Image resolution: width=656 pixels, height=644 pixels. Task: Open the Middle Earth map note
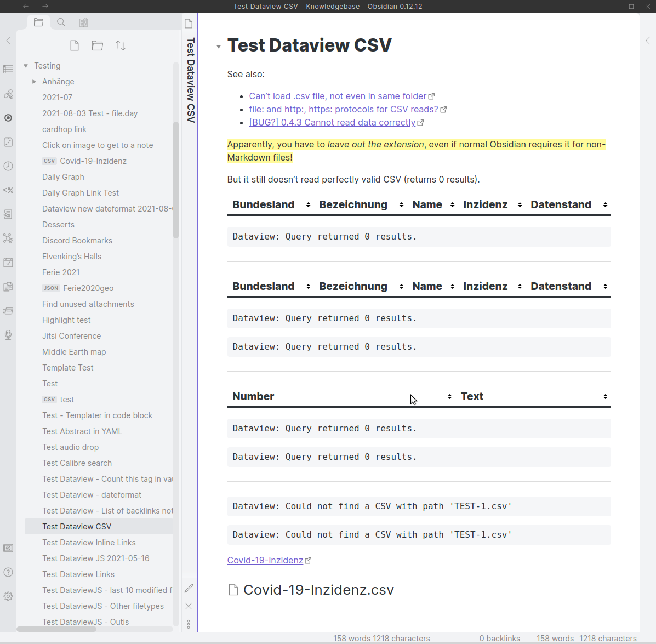(74, 352)
